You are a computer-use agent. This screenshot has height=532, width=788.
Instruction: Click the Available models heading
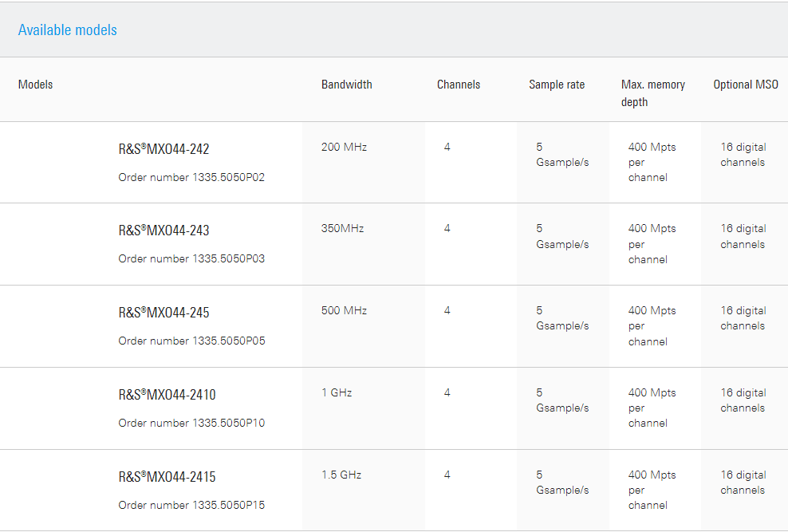(68, 30)
